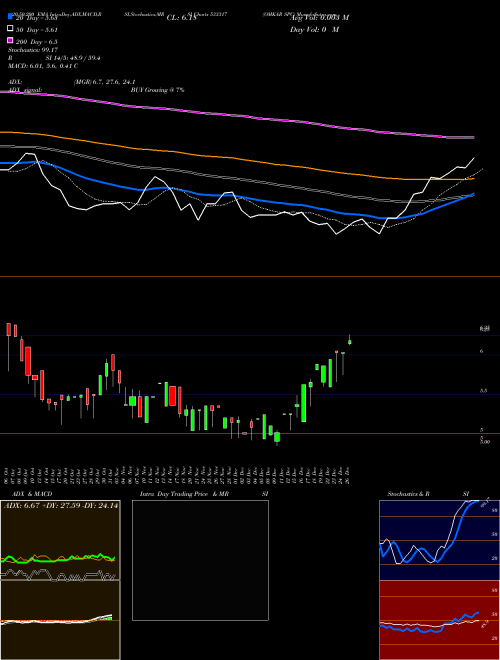Screen dimensions: 500x660
Task: Click the 'ADX: 6.67 +DY: 27.59 -DY: 24.14' readout
Action: point(61,506)
